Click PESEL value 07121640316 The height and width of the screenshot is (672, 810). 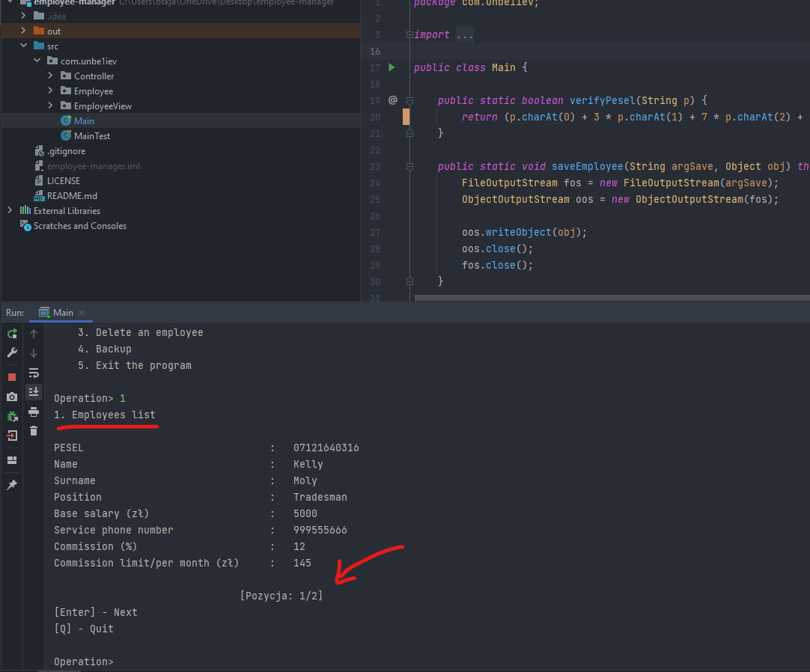[x=326, y=448]
